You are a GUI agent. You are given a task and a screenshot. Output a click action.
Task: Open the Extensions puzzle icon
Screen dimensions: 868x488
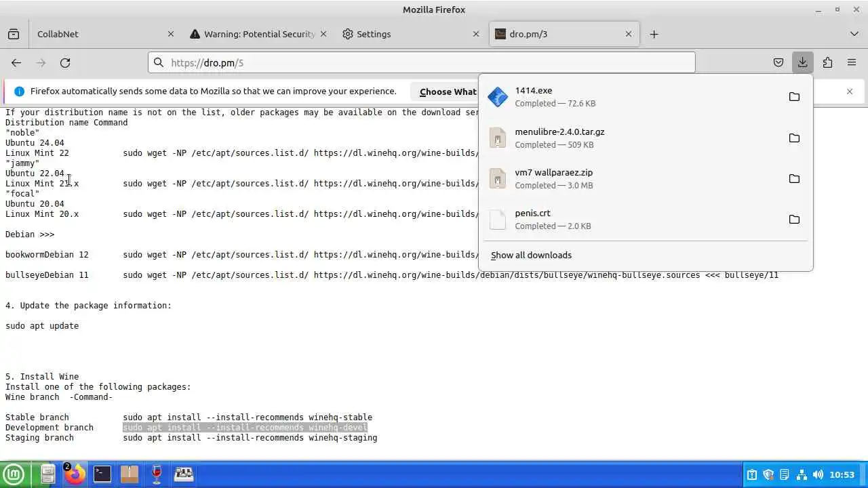click(827, 62)
